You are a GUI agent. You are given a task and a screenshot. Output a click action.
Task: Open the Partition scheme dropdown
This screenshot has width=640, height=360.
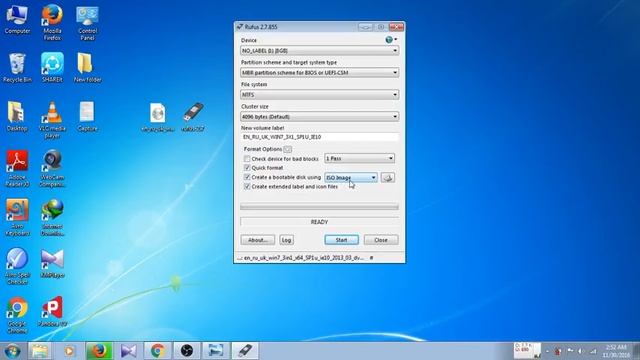click(320, 73)
